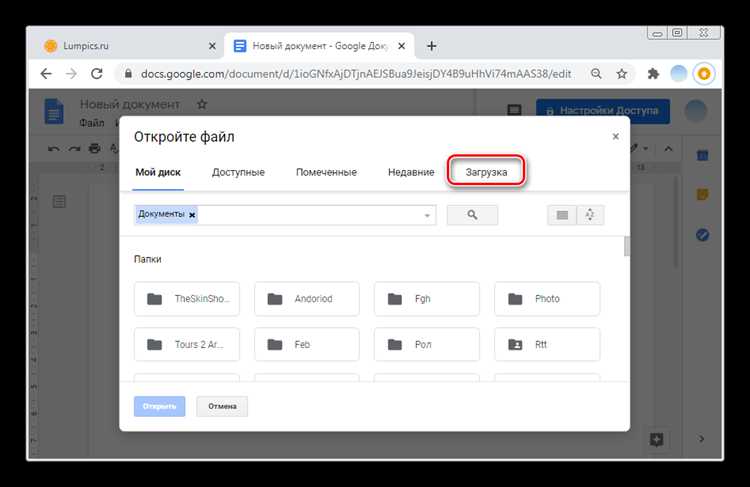Close the Новый документ Google Docs tab
This screenshot has height=487, width=750.
402,46
